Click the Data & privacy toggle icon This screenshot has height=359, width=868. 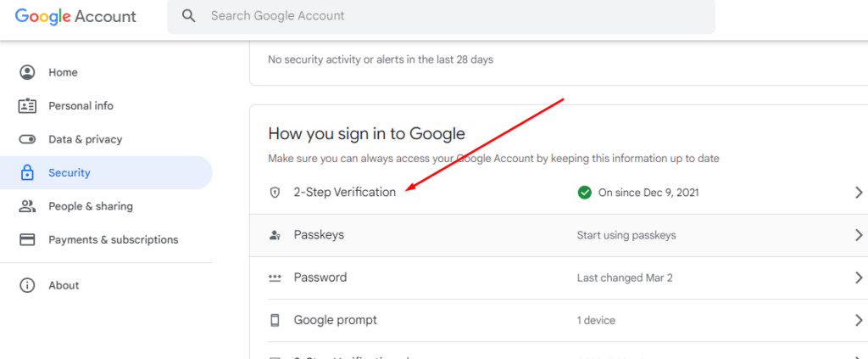[27, 139]
